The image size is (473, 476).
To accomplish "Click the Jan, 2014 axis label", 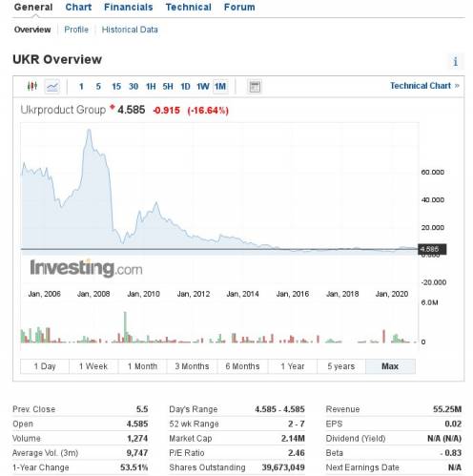I will pos(242,294).
